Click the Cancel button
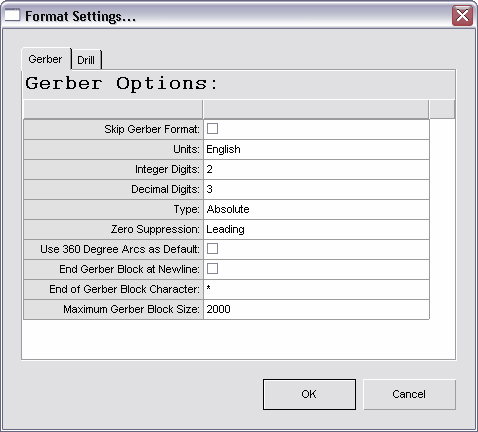The height and width of the screenshot is (432, 478). 409,394
